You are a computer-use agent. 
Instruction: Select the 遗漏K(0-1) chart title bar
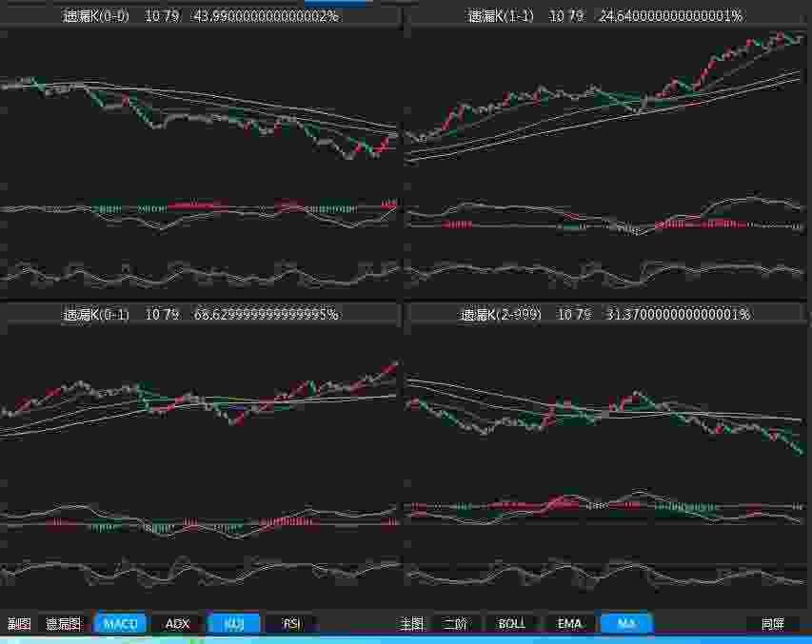point(201,314)
